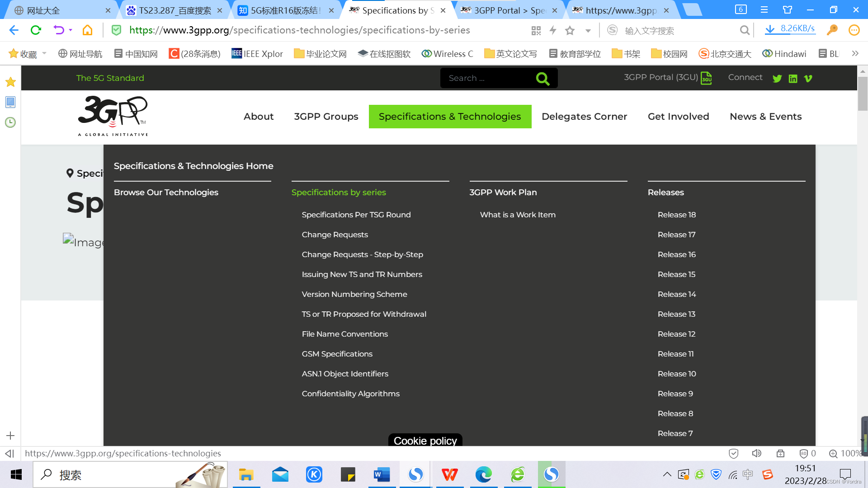Image resolution: width=868 pixels, height=488 pixels.
Task: Open the Delegates Corner menu
Action: tap(584, 117)
